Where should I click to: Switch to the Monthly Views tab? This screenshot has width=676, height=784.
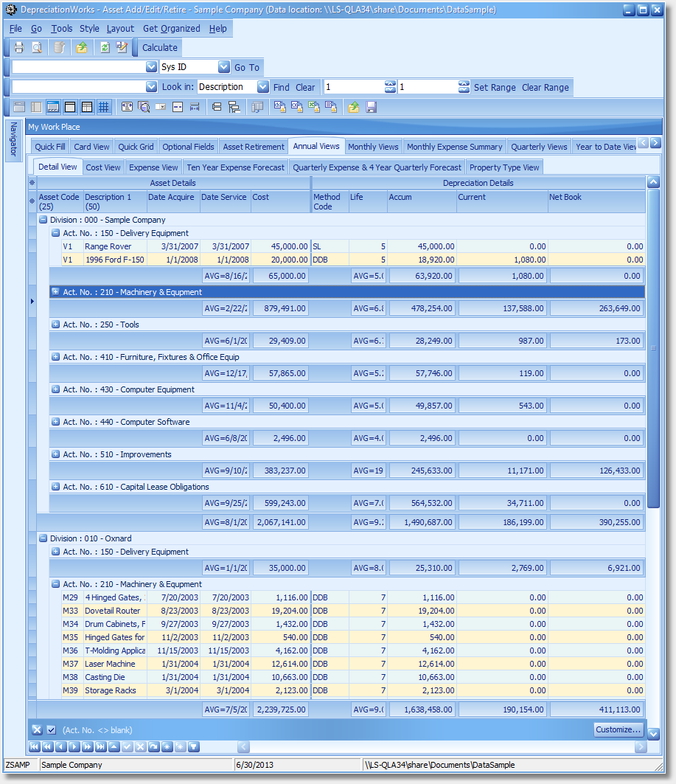coord(373,147)
